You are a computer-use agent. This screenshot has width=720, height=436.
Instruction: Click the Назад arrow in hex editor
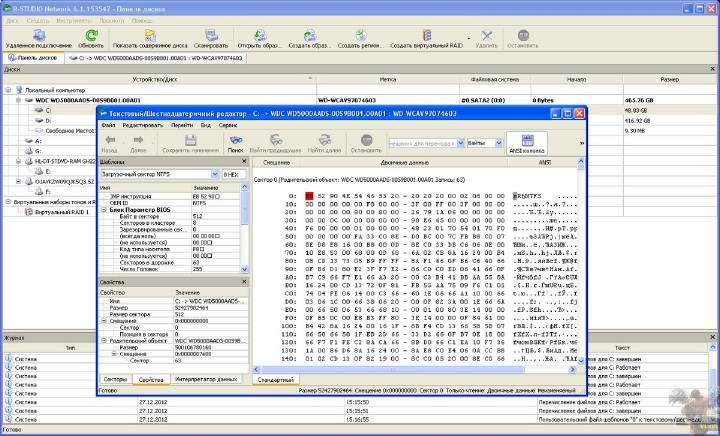pos(109,139)
